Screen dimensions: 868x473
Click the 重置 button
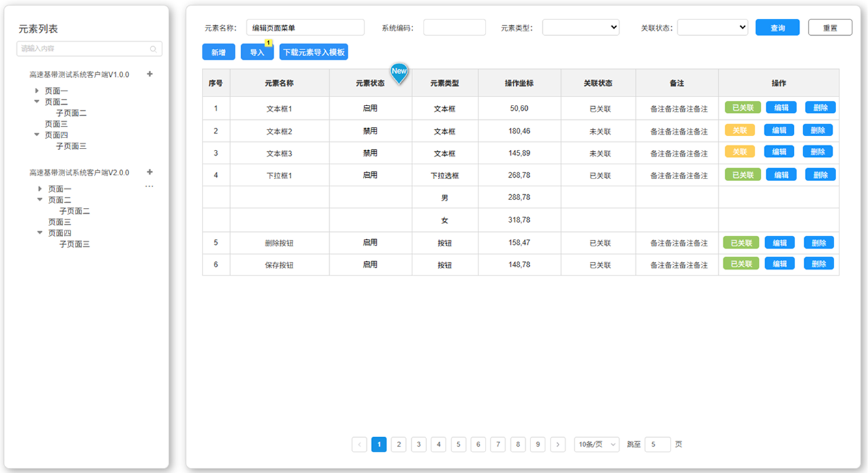(830, 27)
